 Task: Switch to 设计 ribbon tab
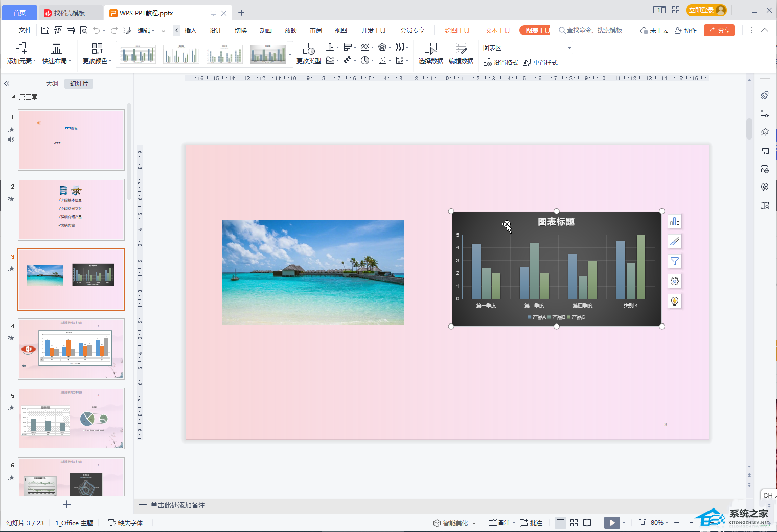click(216, 30)
